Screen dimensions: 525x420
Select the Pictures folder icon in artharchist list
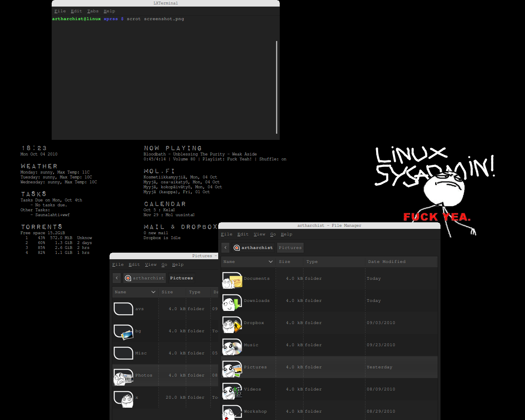232,369
